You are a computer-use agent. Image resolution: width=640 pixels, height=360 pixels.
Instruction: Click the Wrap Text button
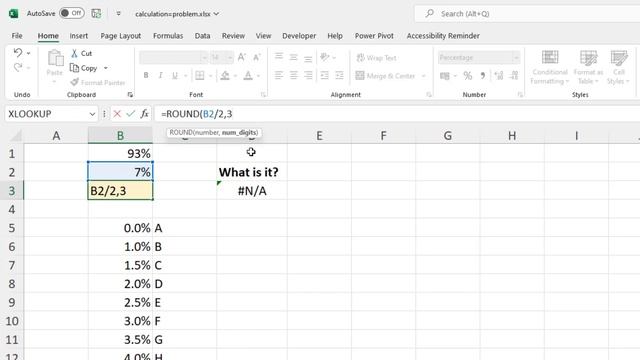tap(376, 58)
